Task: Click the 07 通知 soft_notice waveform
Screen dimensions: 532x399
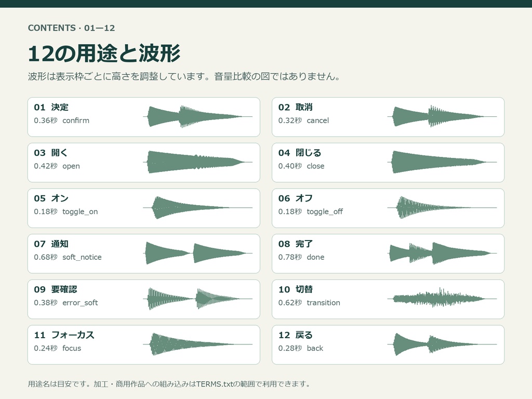Action: 198,254
